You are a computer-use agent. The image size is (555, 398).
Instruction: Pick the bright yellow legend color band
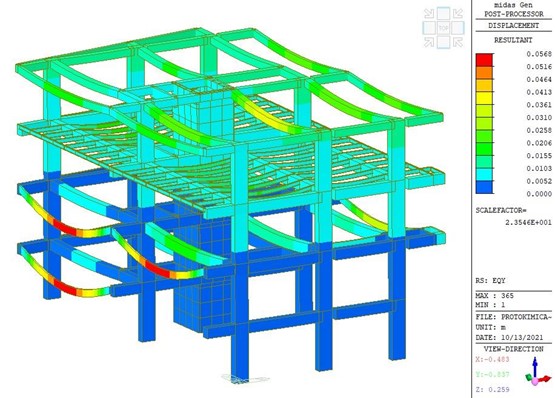(484, 98)
